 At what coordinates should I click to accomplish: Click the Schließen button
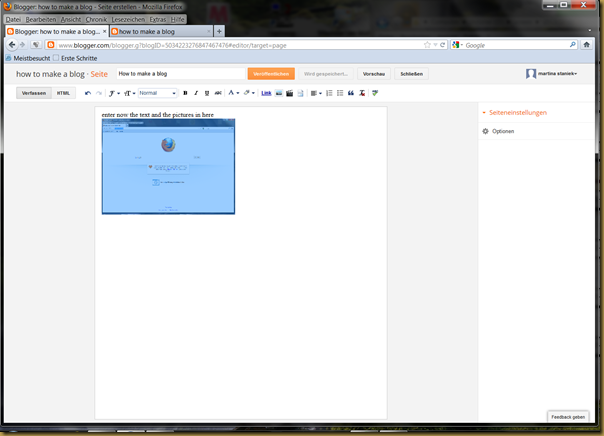pyautogui.click(x=411, y=74)
